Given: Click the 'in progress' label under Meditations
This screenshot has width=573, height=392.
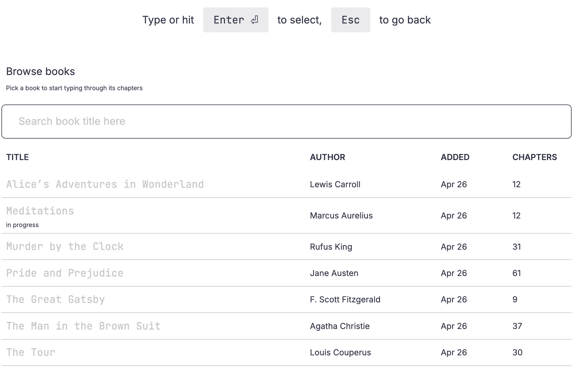Looking at the screenshot, I should 22,225.
